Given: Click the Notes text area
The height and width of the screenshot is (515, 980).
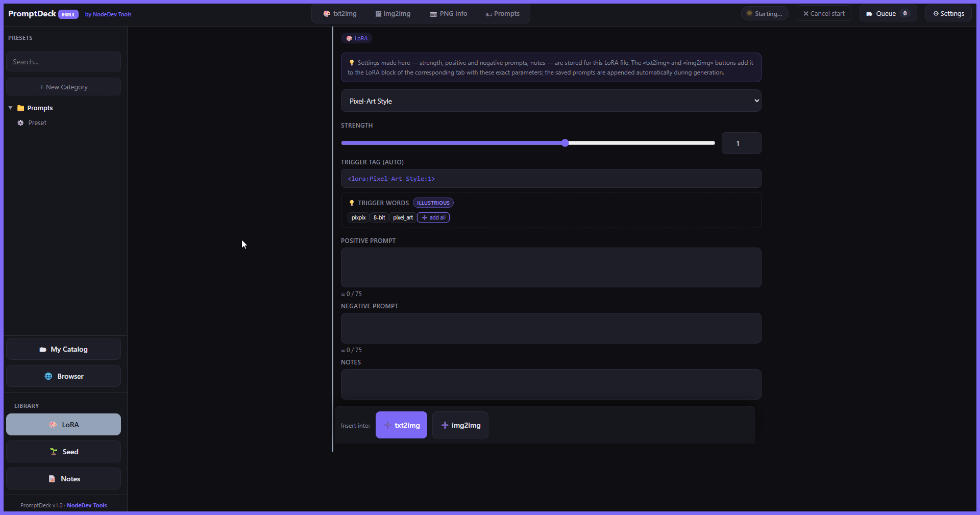Looking at the screenshot, I should click(551, 384).
